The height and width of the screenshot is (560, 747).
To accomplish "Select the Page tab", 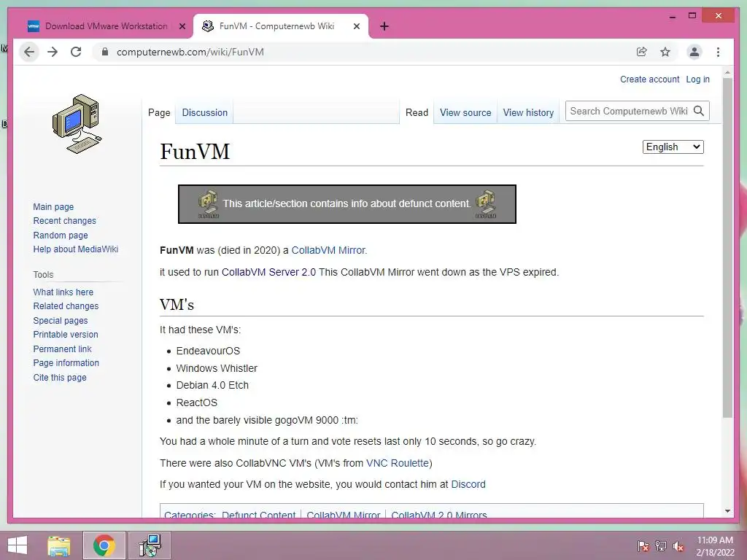I will tap(159, 112).
